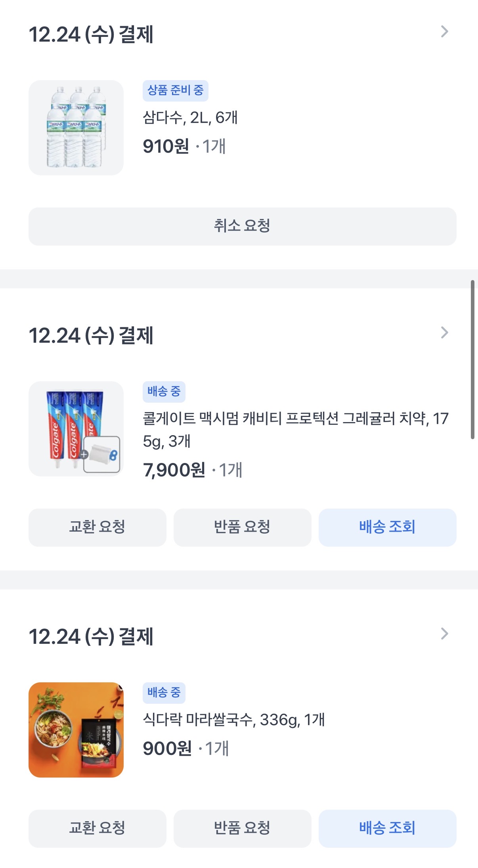Viewport: 478px width, 868px height.
Task: Open the Samdasoo water bottles product thumbnail
Action: pos(76,128)
